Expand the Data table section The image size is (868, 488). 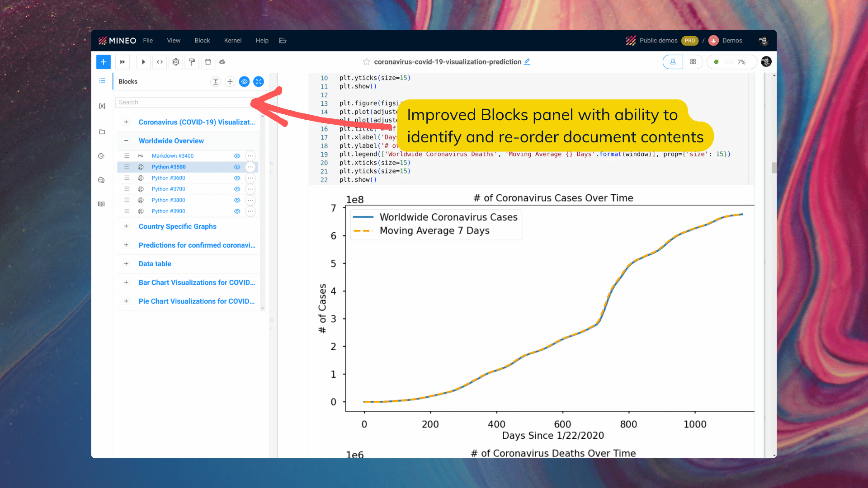point(126,263)
